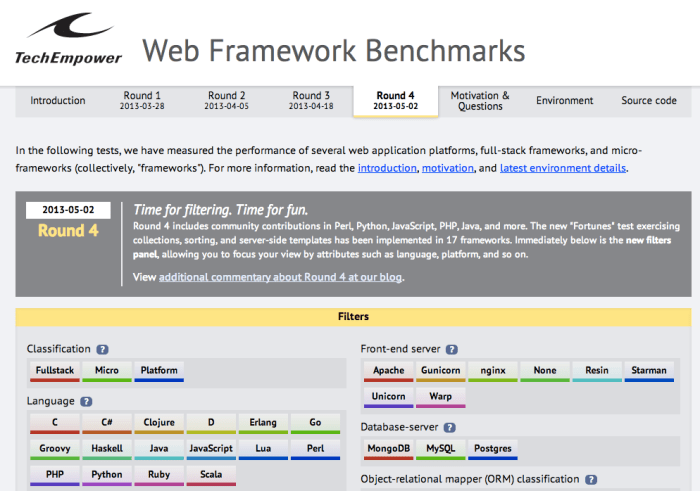Image resolution: width=700 pixels, height=491 pixels.
Task: Open the Language help question mark icon
Action: (86, 401)
